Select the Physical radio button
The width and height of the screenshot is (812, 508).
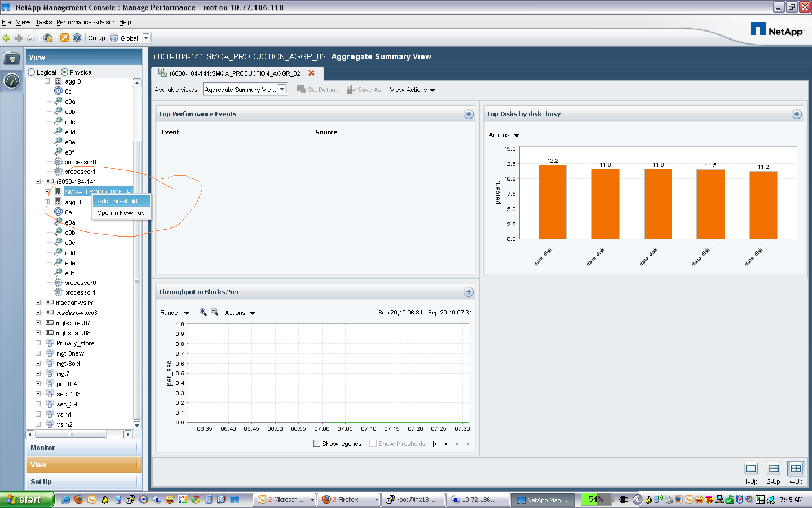(65, 72)
